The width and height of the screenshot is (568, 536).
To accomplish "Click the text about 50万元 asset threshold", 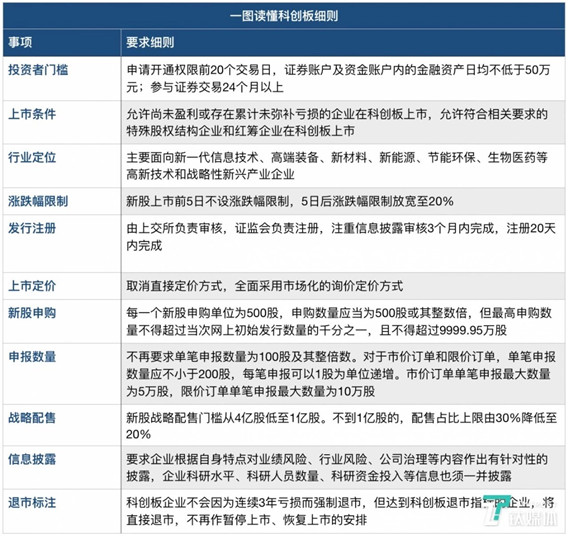I will (x=338, y=78).
